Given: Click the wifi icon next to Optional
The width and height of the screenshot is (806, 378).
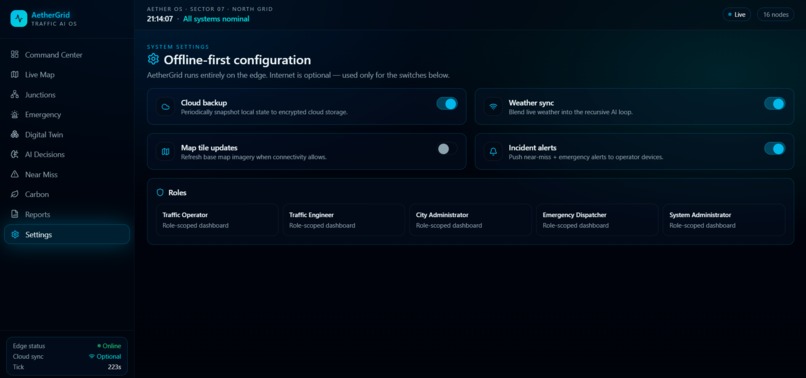Looking at the screenshot, I should (x=91, y=356).
